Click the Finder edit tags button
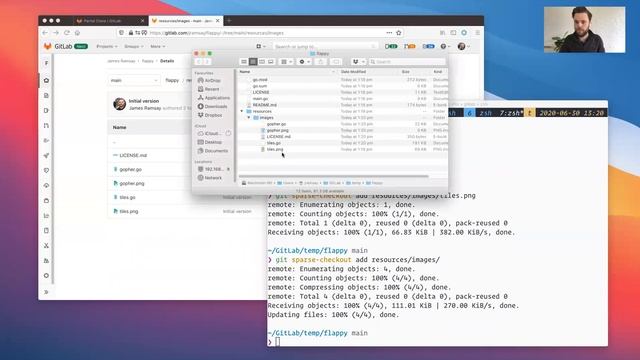 336,62
